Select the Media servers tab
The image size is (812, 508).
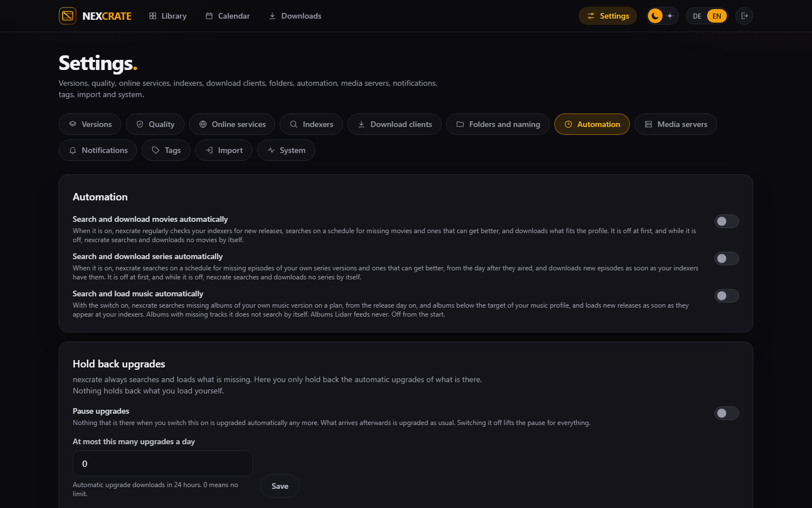coord(676,124)
